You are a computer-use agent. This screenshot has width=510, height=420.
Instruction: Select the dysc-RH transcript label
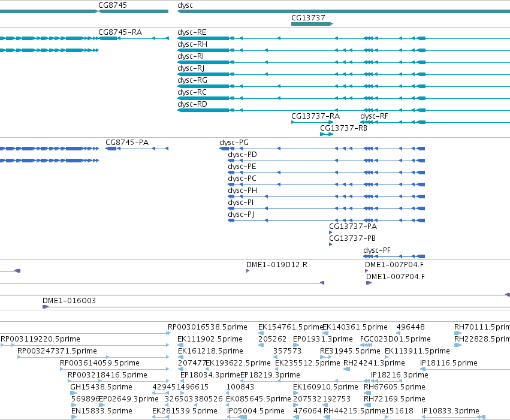click(192, 44)
